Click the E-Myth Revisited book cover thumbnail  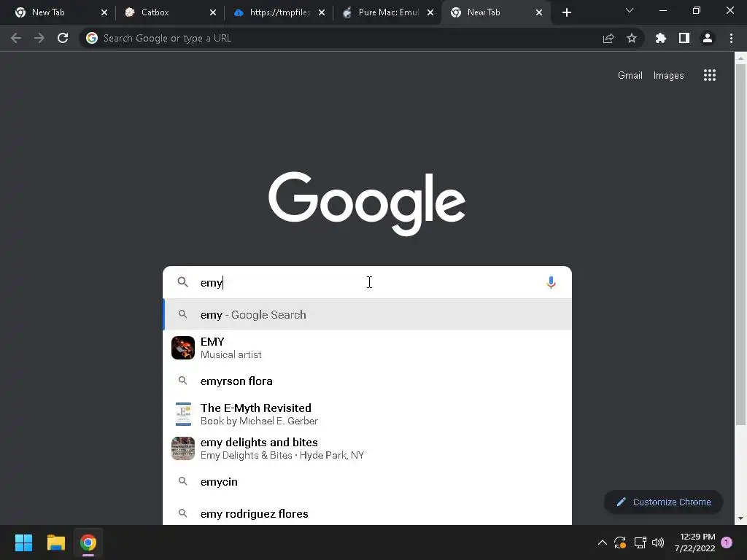[x=183, y=414]
